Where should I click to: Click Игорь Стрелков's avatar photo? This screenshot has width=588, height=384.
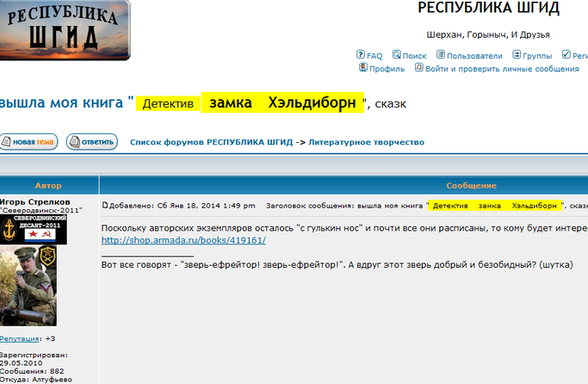(x=28, y=285)
